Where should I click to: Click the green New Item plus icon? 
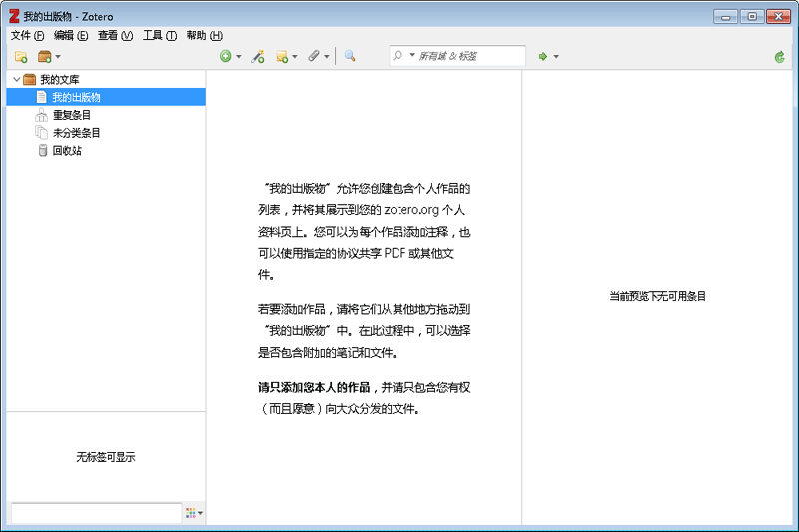[226, 56]
